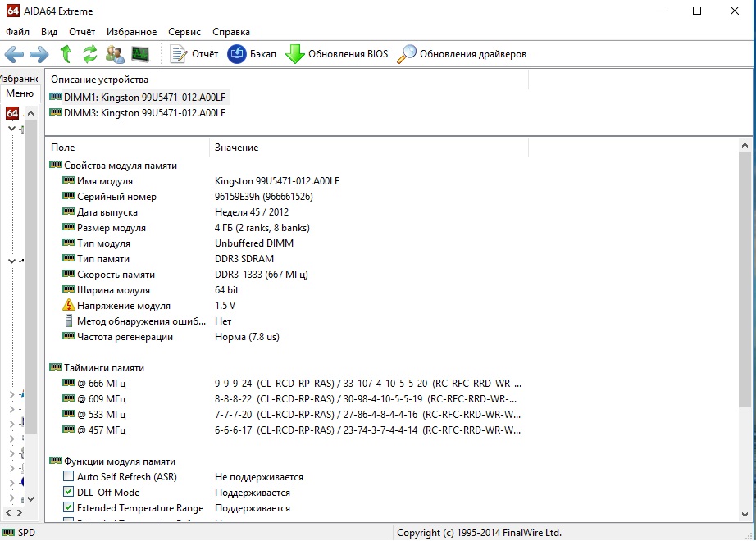Open the Вид menu

point(49,32)
